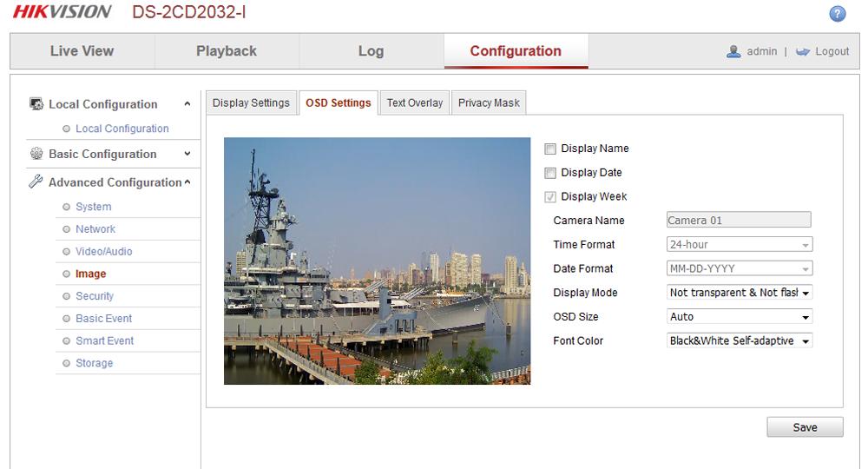Click the camera preview image
Screen dimensions: 868x469
pos(377,261)
